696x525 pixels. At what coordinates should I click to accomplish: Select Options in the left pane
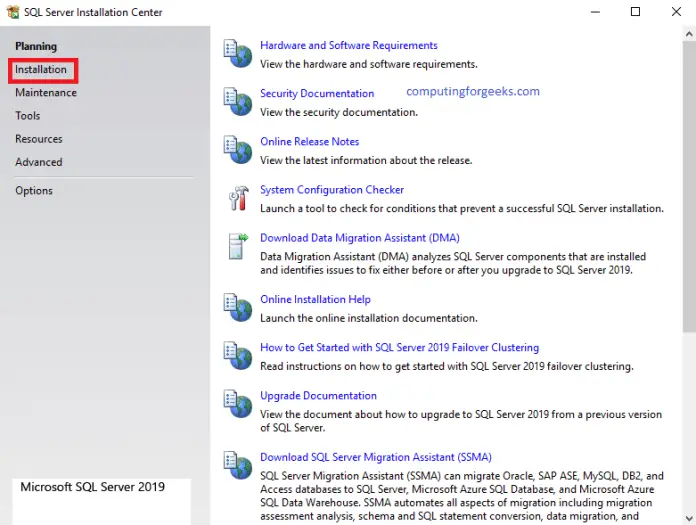tap(34, 191)
